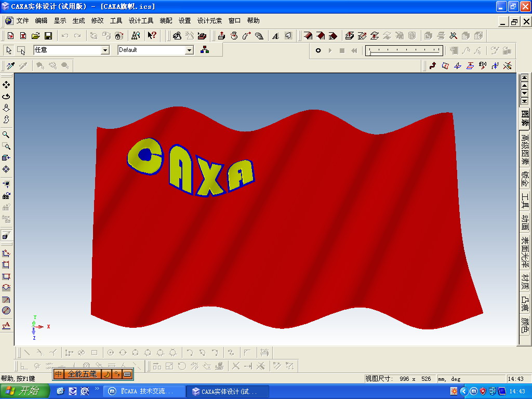
Task: Click the target camera icon
Action: [6, 169]
